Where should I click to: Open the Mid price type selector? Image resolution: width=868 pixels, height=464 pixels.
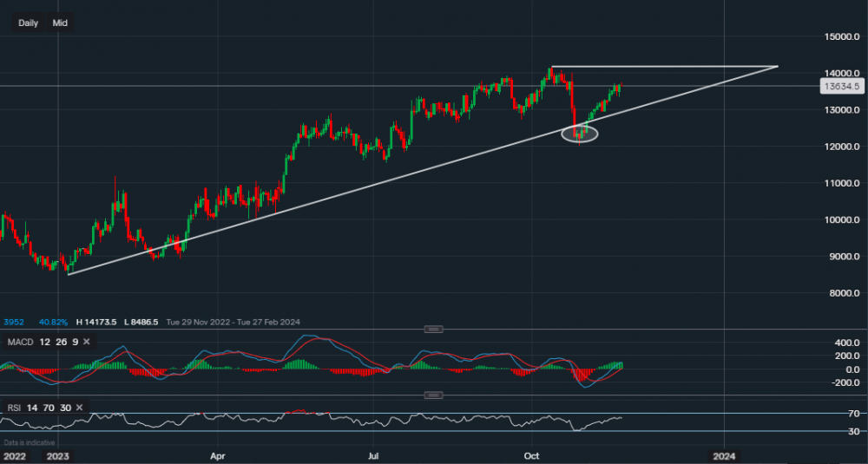tap(60, 23)
